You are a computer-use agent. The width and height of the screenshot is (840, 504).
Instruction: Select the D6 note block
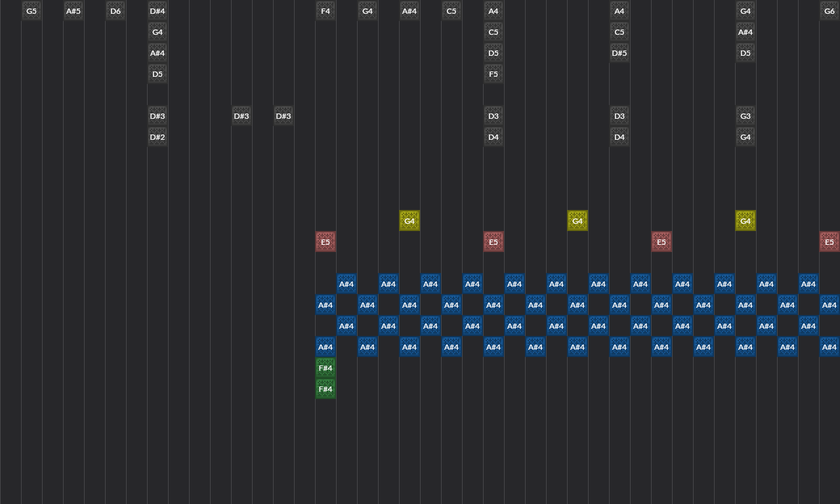115,11
